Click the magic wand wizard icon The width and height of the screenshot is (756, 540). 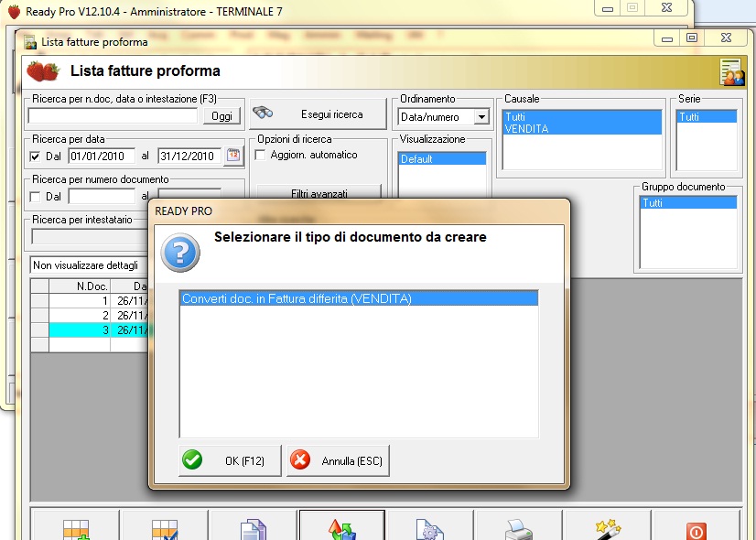(x=608, y=529)
